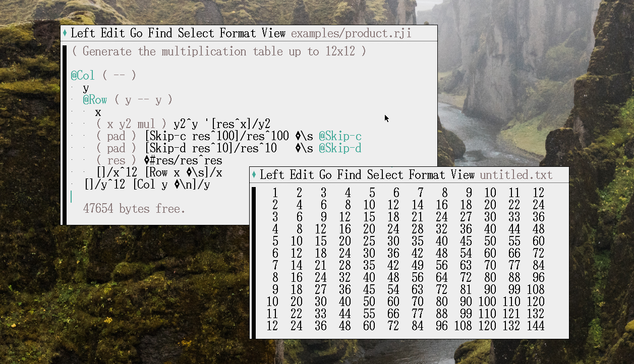This screenshot has width=634, height=364.
Task: Click the number 144 in the multiplication table
Action: 536,326
